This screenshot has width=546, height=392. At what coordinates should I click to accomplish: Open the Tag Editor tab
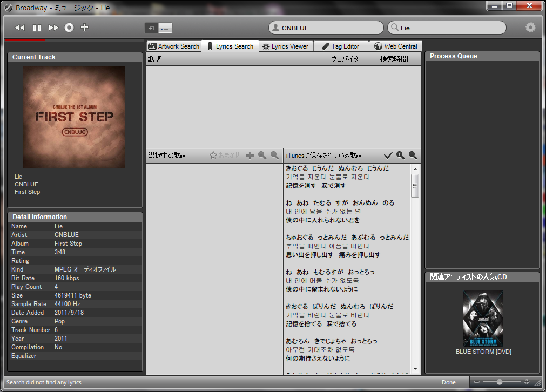[341, 46]
